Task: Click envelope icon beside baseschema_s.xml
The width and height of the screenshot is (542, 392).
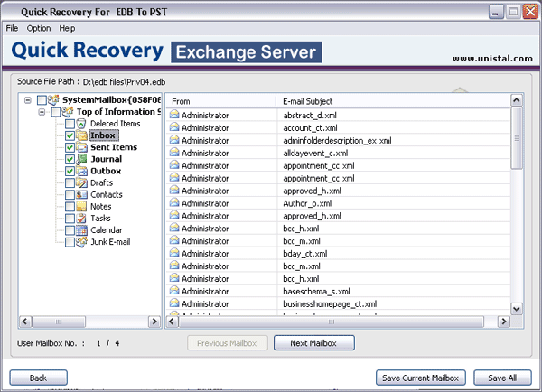Action: [174, 290]
